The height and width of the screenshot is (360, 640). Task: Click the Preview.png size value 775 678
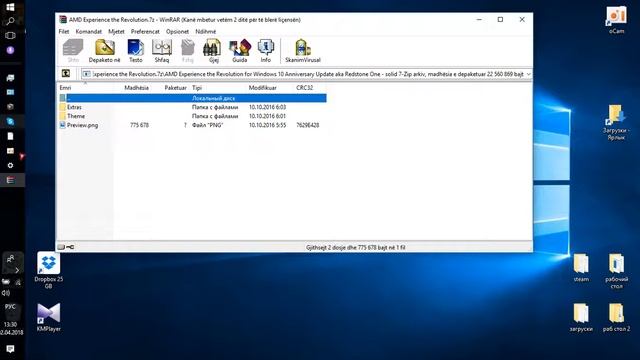tap(139, 125)
